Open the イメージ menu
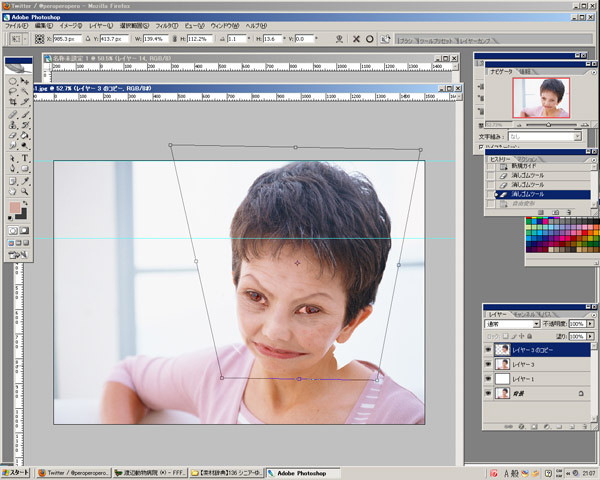600x480 pixels. tap(71, 26)
